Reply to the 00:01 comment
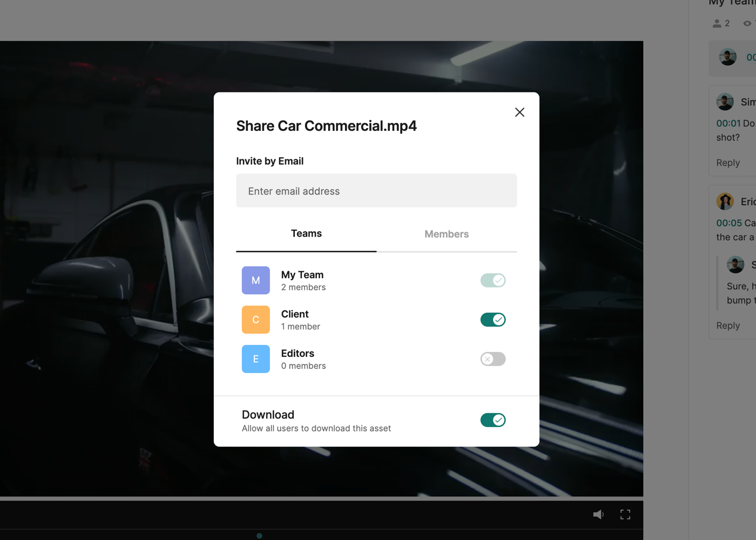This screenshot has height=540, width=756. pyautogui.click(x=728, y=163)
